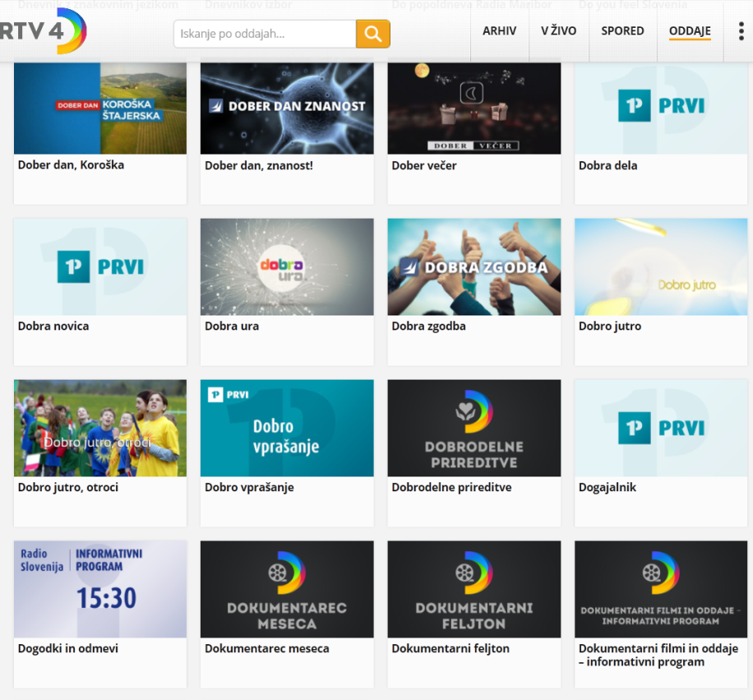Viewport: 753px width, 700px height.
Task: Click the 'Dogajalnik' title link
Action: click(607, 488)
